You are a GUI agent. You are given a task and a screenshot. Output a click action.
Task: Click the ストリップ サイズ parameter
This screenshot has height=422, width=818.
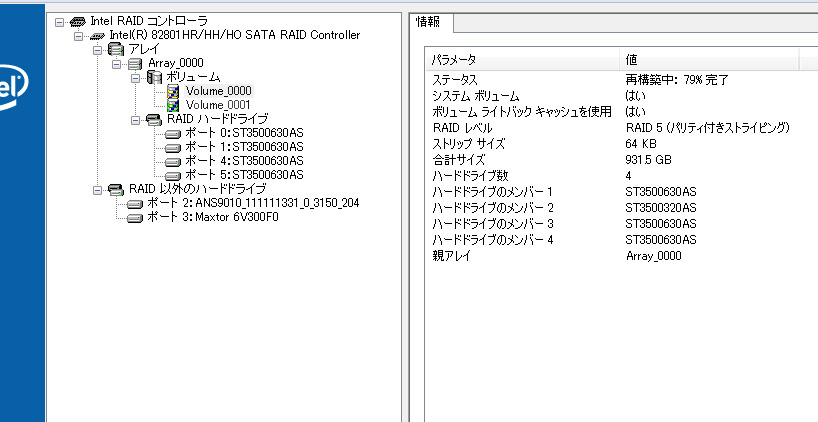pyautogui.click(x=468, y=144)
